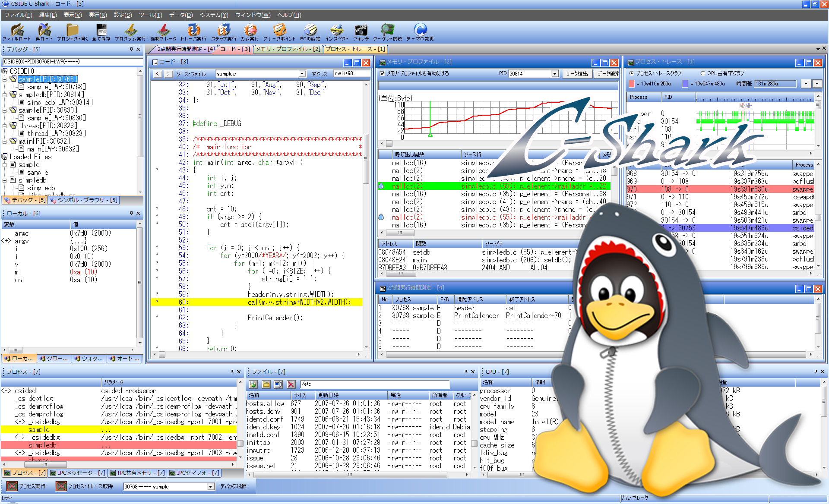
Task: Expand the argv variable in Local panel
Action: (6, 241)
